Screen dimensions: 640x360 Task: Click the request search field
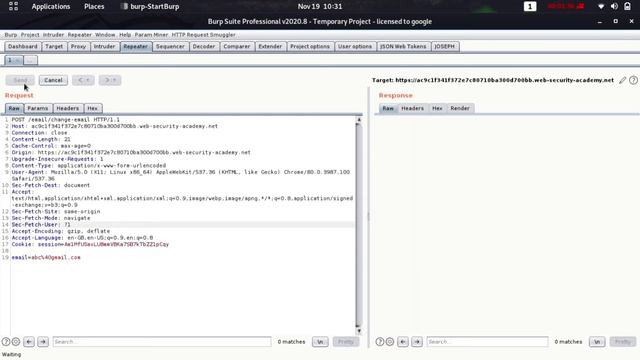pos(162,342)
